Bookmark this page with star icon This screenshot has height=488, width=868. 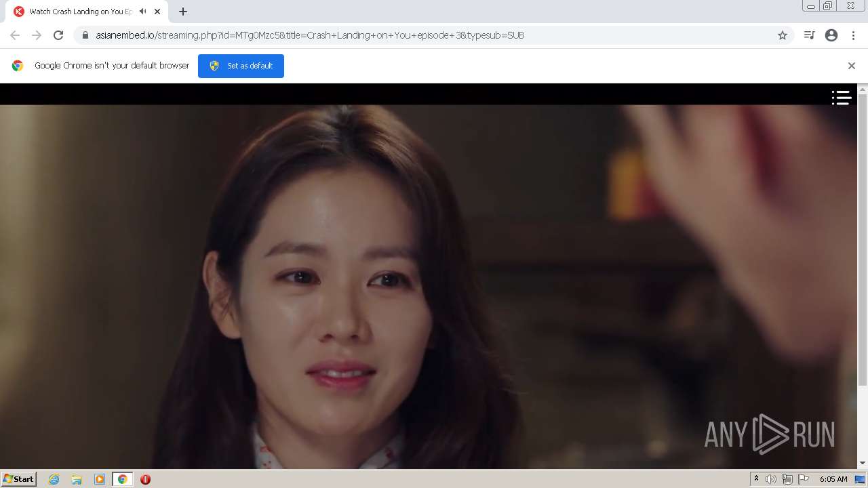pyautogui.click(x=783, y=35)
